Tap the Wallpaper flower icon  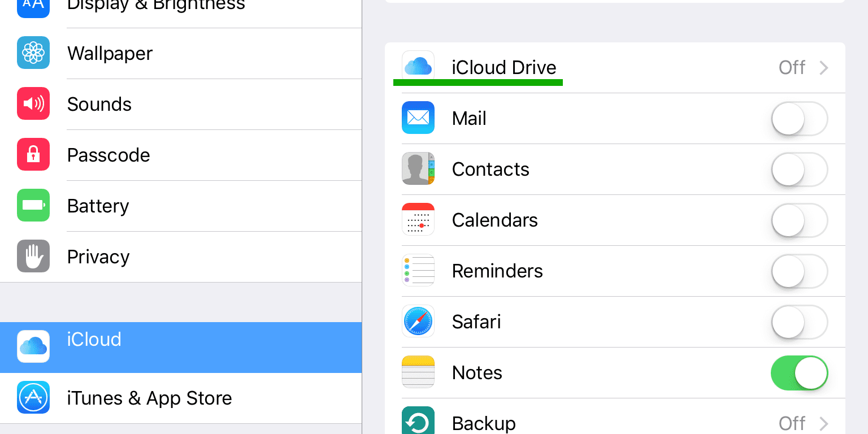33,53
